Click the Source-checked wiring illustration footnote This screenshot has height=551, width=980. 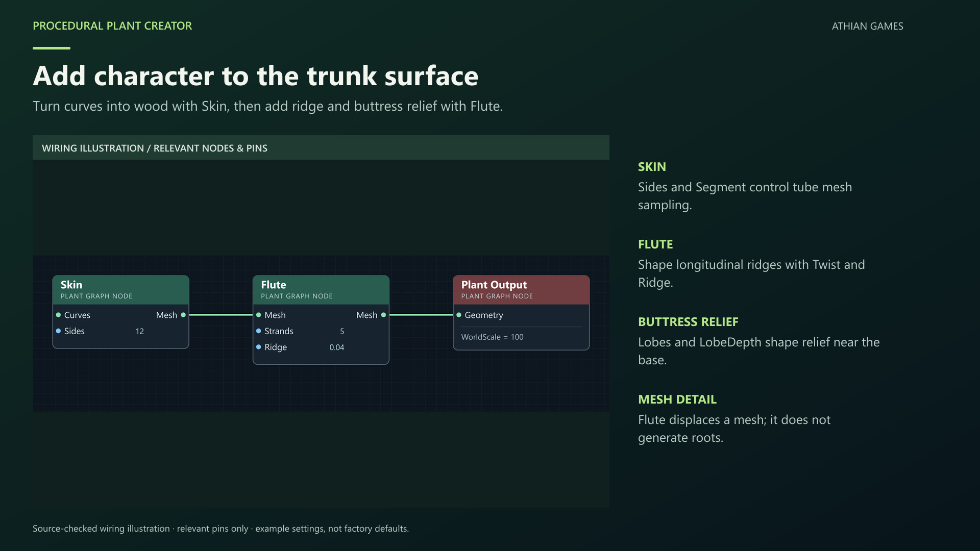(221, 529)
